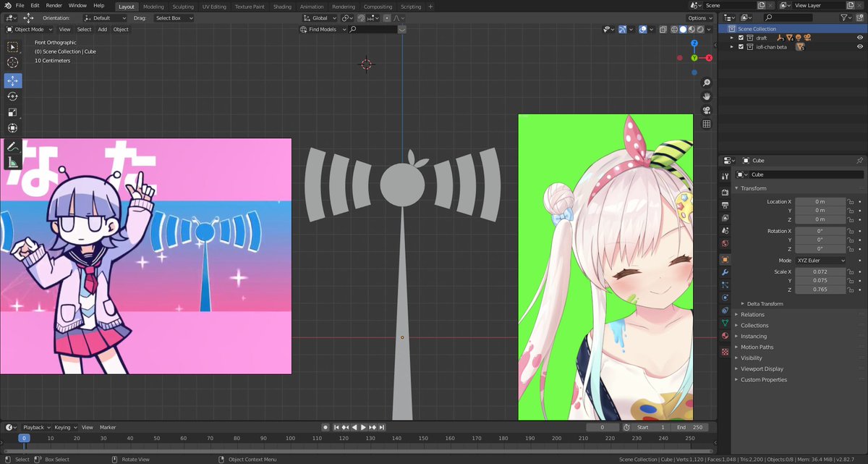Switch to the Shading workspace tab
Image resolution: width=868 pixels, height=464 pixels.
click(282, 7)
